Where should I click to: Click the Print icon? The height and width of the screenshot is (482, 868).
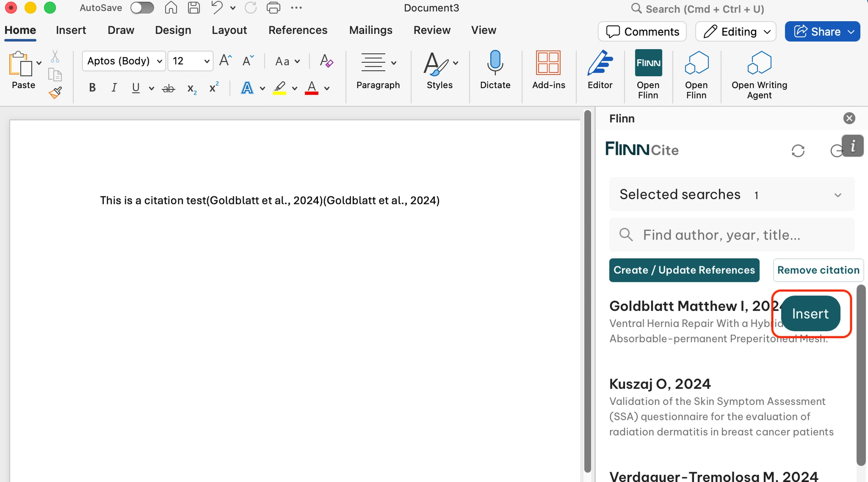[273, 8]
